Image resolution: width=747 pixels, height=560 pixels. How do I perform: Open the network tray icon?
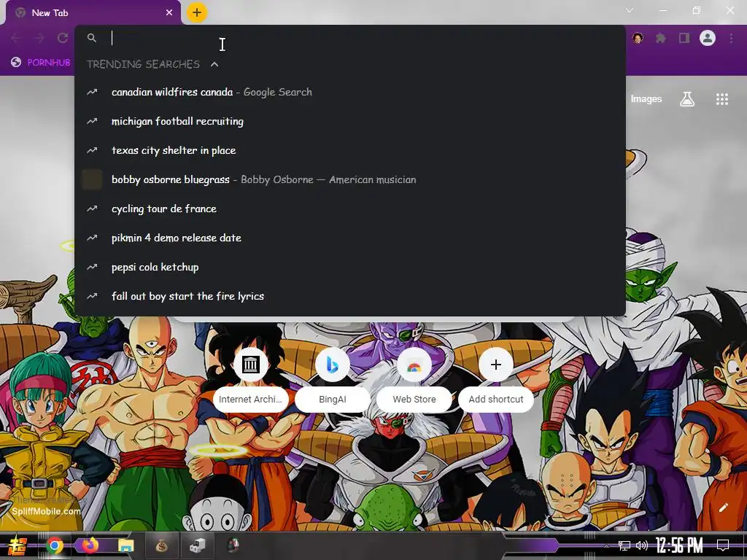click(624, 545)
